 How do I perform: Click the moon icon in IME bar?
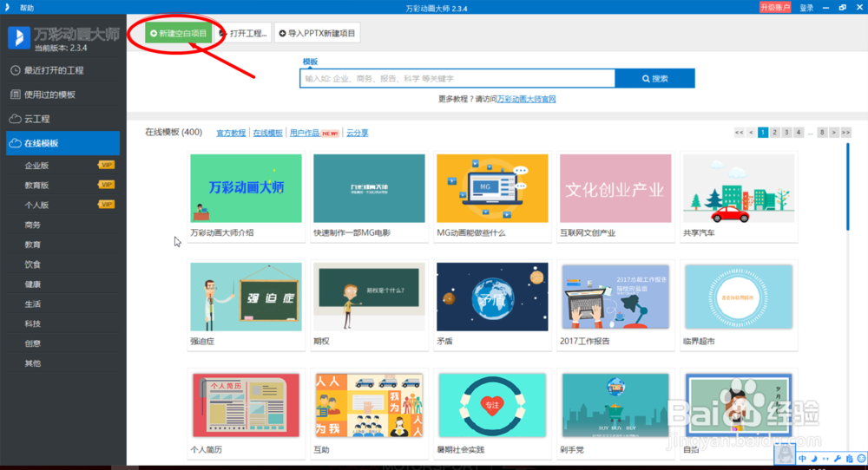coord(814,459)
